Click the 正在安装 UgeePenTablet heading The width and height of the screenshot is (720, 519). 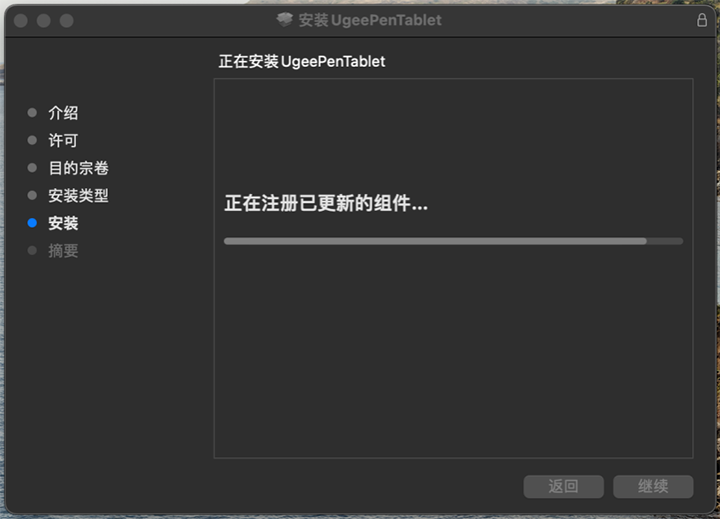pos(302,61)
